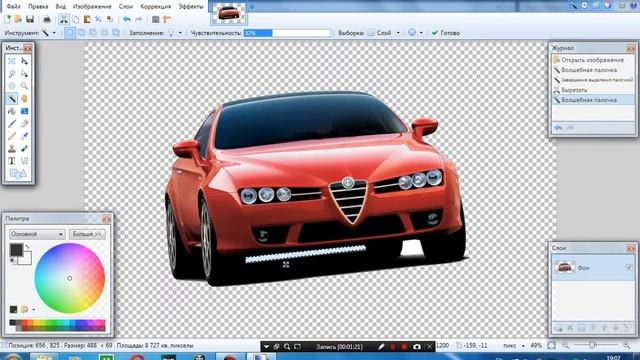Viewport: 640px width, 360px height.
Task: Toggle the Colors window icon at top right
Action: pos(608,5)
